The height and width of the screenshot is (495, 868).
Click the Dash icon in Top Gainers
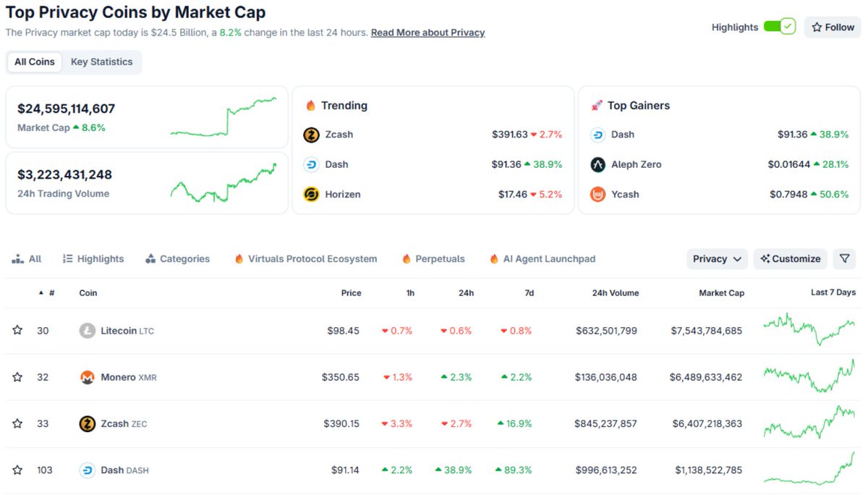click(597, 135)
